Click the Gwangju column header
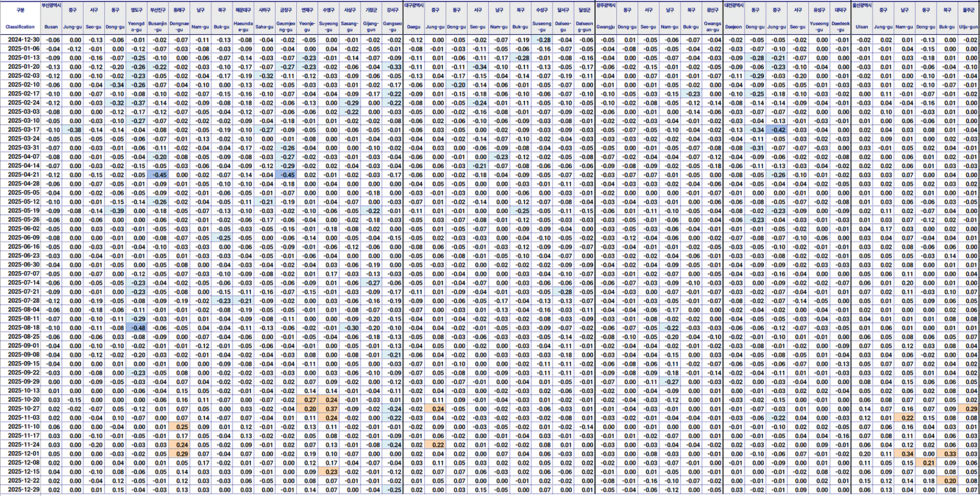 coord(606,27)
